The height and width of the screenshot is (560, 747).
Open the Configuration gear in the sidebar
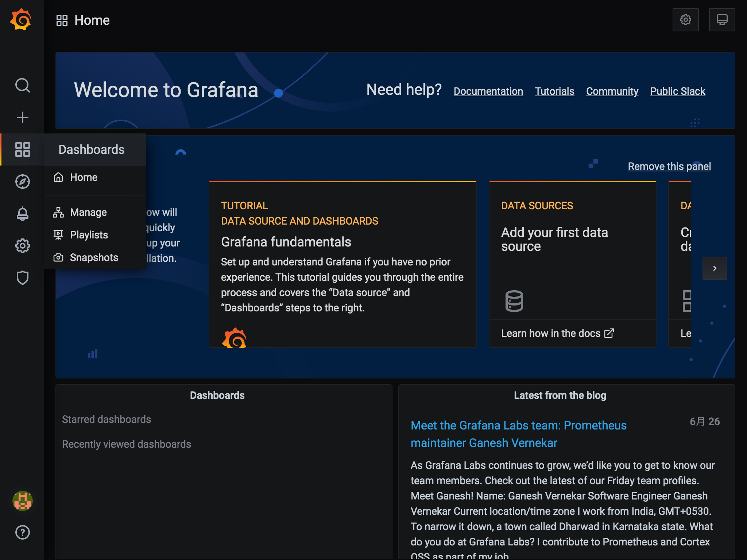point(23,246)
